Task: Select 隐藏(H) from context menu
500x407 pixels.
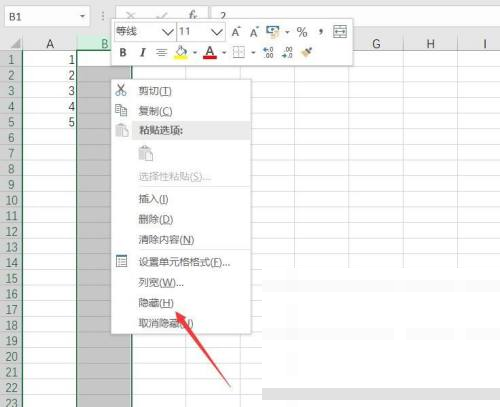Action: pyautogui.click(x=156, y=303)
